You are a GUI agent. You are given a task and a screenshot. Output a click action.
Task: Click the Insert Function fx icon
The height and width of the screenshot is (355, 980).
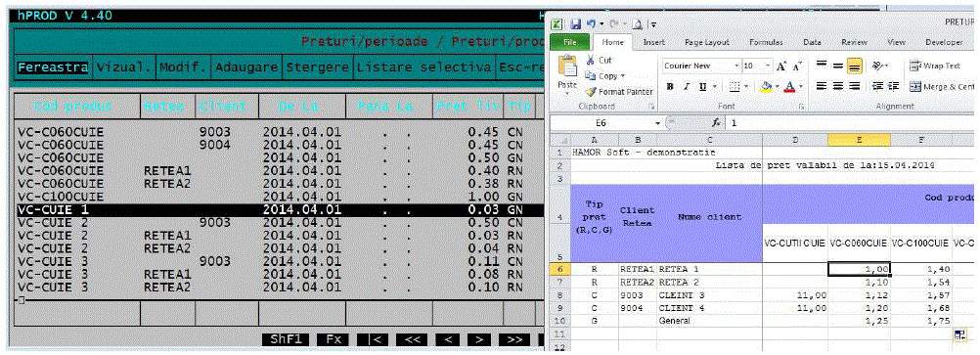pyautogui.click(x=716, y=123)
